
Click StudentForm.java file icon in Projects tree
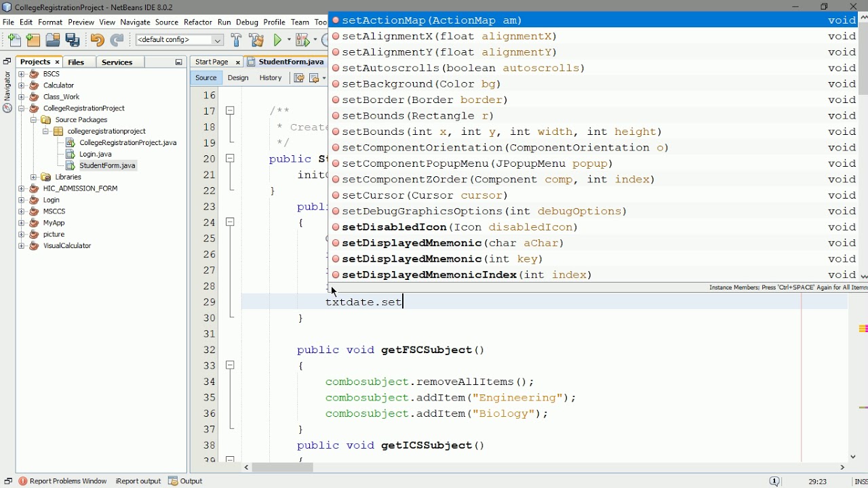point(71,165)
